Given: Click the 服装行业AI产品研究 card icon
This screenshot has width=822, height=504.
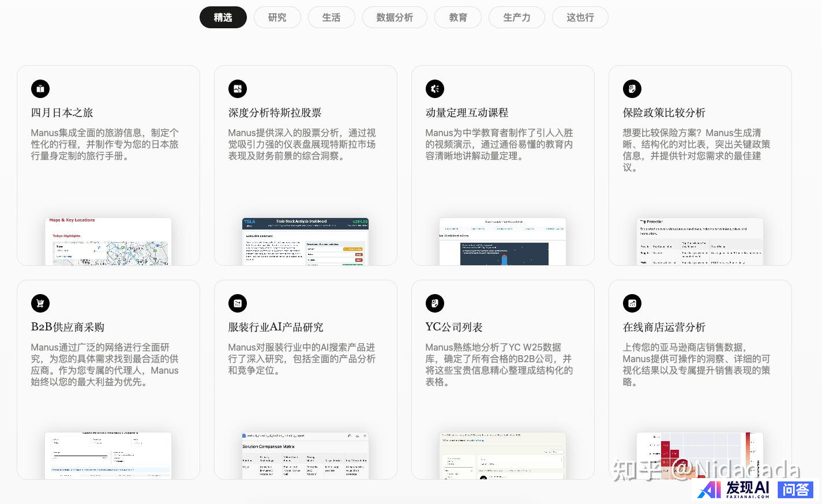Looking at the screenshot, I should [x=238, y=303].
